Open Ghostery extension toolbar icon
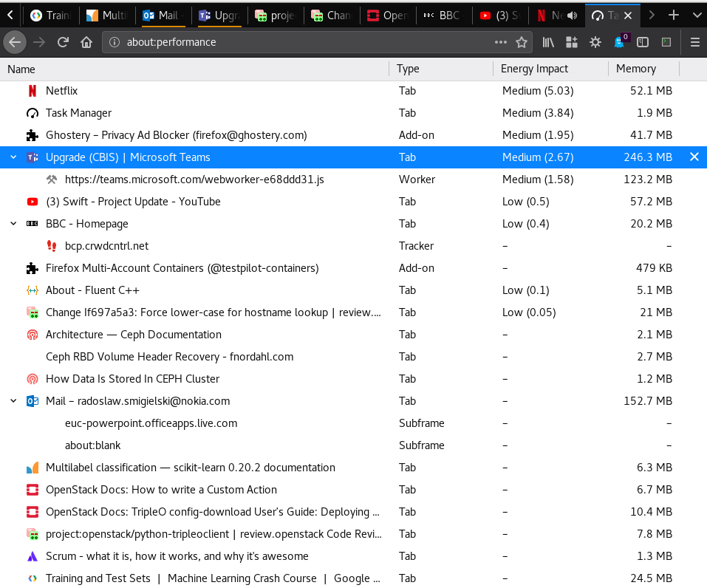Image resolution: width=707 pixels, height=588 pixels. [621, 41]
